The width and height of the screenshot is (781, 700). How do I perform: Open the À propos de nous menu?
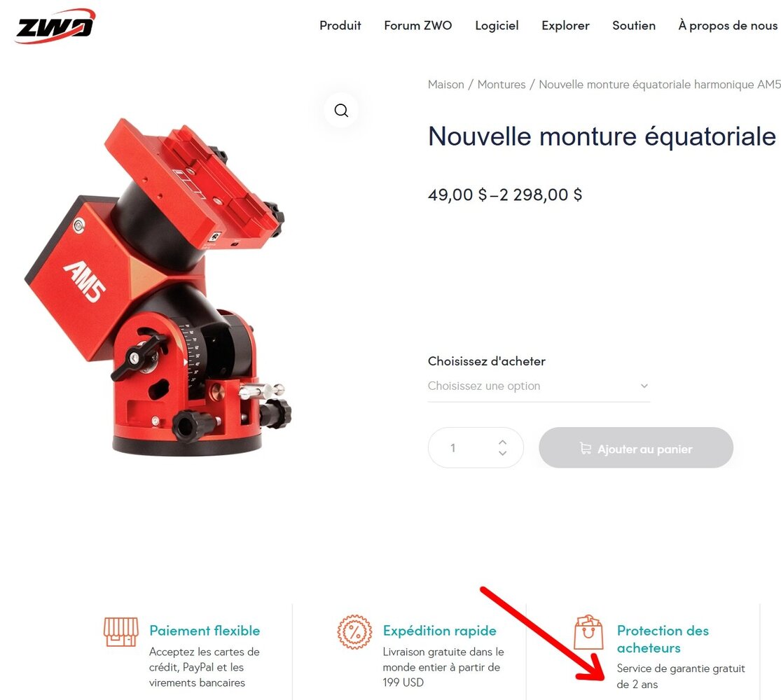coord(728,25)
